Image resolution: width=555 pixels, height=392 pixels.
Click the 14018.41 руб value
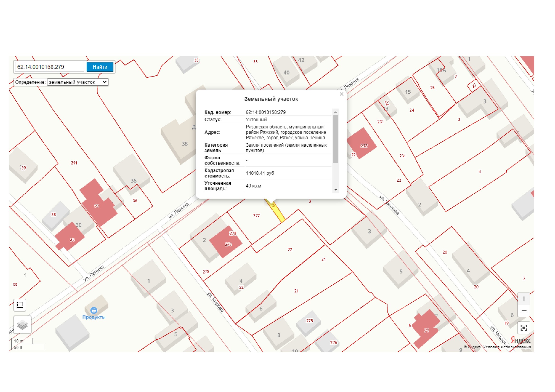click(260, 173)
